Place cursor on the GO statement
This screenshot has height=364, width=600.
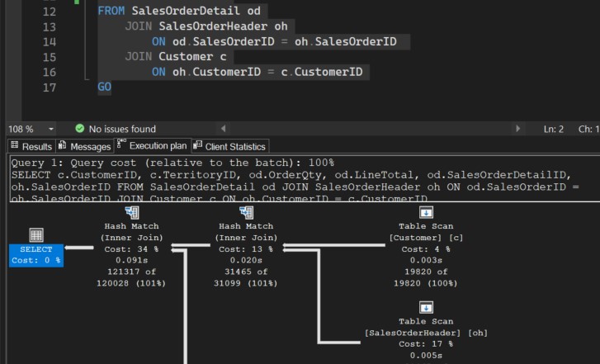click(104, 87)
